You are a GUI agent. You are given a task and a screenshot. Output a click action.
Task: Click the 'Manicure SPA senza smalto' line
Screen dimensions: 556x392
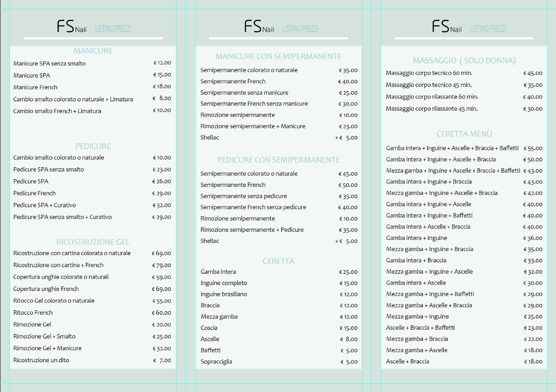pos(49,63)
